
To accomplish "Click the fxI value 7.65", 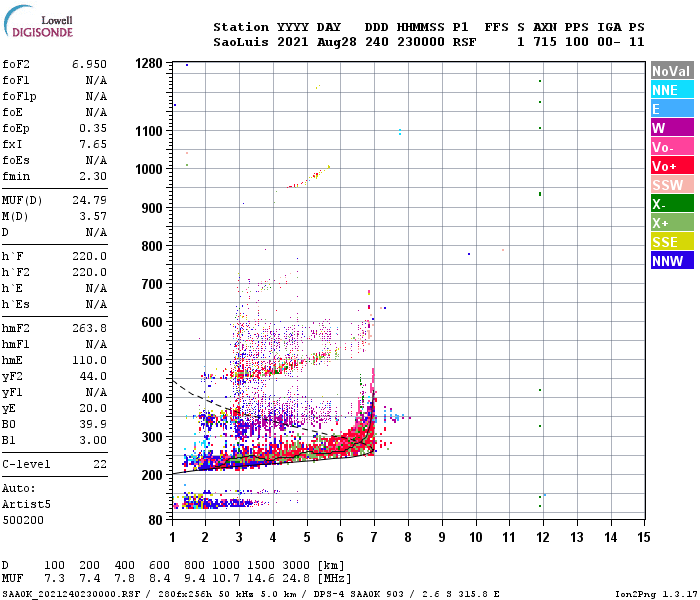I will pos(93,144).
